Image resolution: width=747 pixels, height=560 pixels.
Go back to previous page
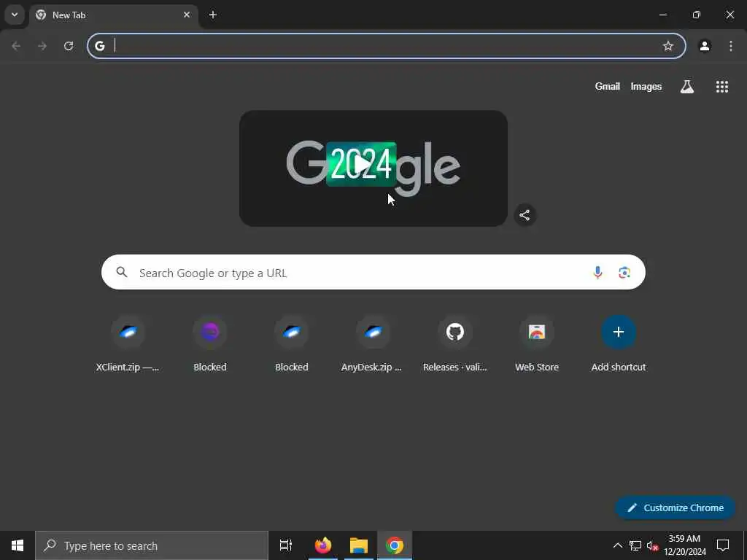[16, 46]
